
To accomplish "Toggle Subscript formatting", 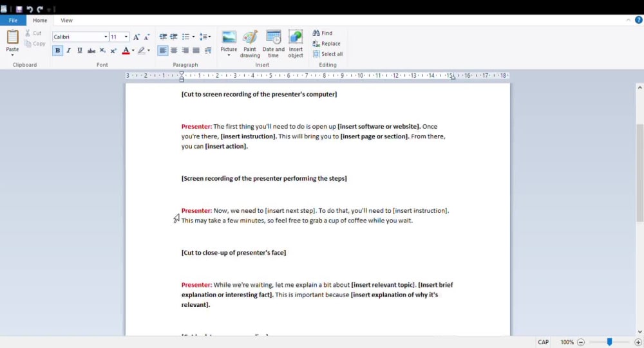I will [x=102, y=50].
